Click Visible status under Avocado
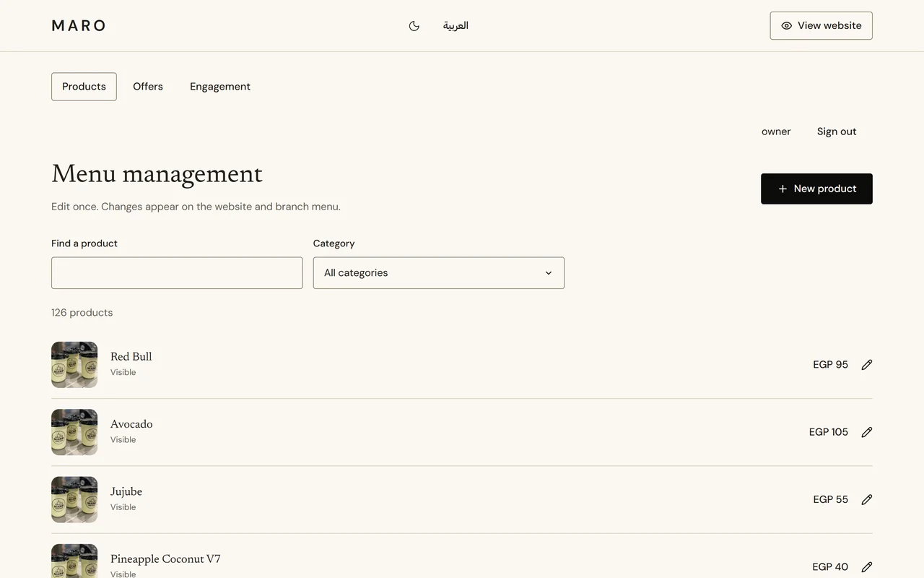 click(123, 440)
